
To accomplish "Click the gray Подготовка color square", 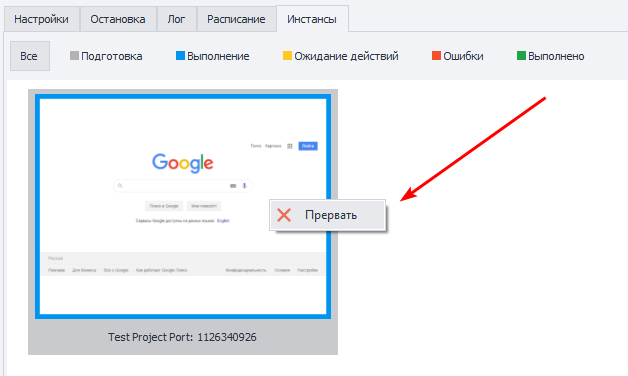I will click(x=74, y=55).
